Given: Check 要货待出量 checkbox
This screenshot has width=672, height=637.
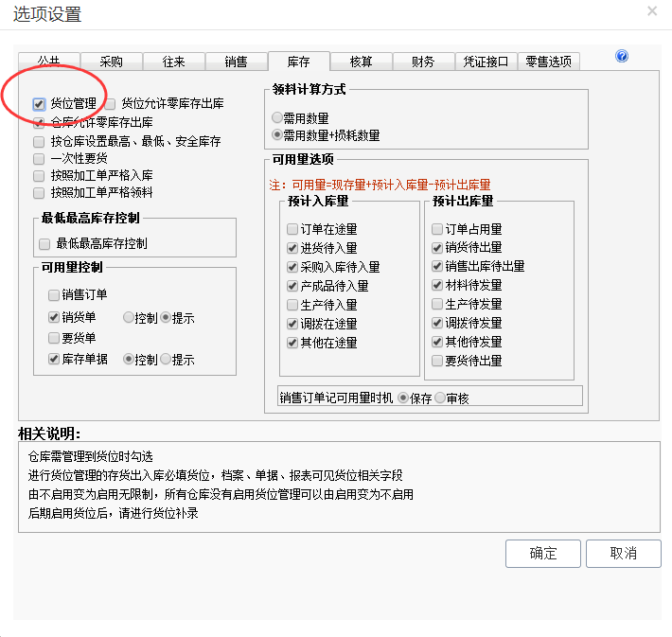Looking at the screenshot, I should click(437, 361).
